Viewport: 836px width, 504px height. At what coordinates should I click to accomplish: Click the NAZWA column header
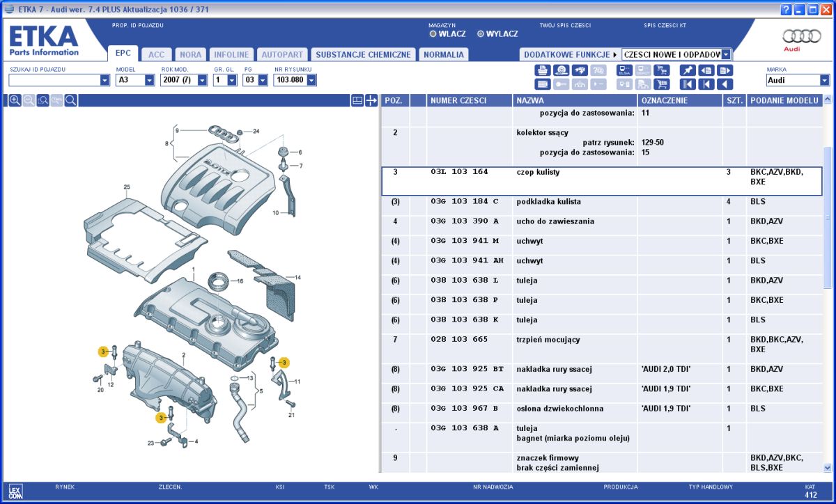pos(574,100)
